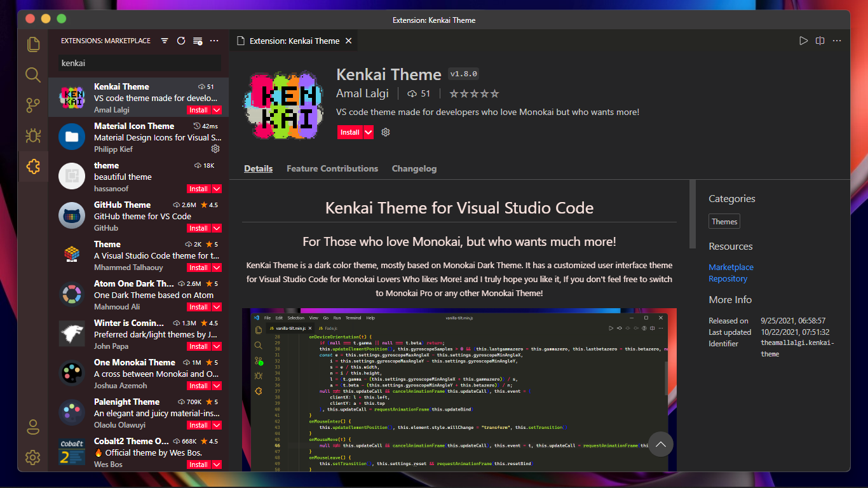The width and height of the screenshot is (868, 488).
Task: Click the One Monokai Theme palette icon
Action: (x=72, y=374)
